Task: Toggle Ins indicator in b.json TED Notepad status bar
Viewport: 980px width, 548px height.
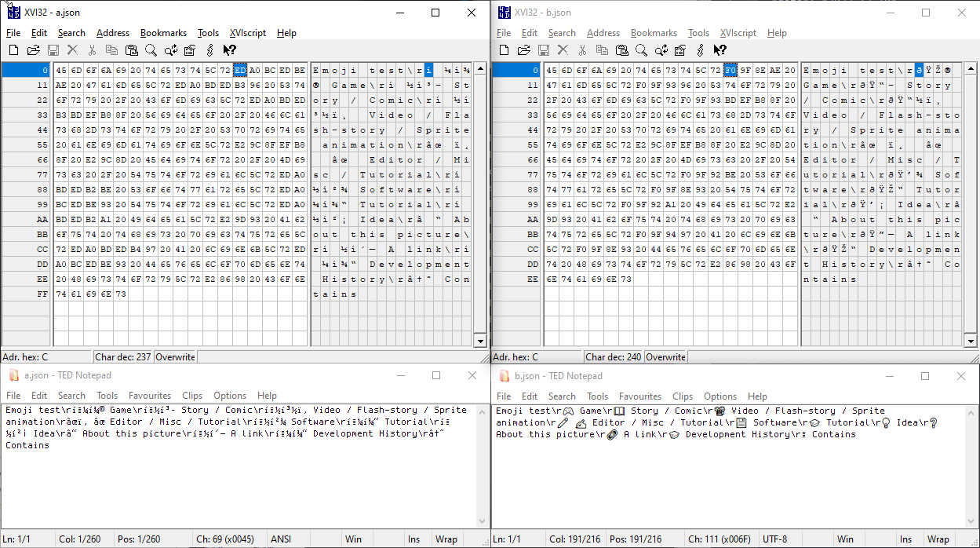Action: click(905, 539)
